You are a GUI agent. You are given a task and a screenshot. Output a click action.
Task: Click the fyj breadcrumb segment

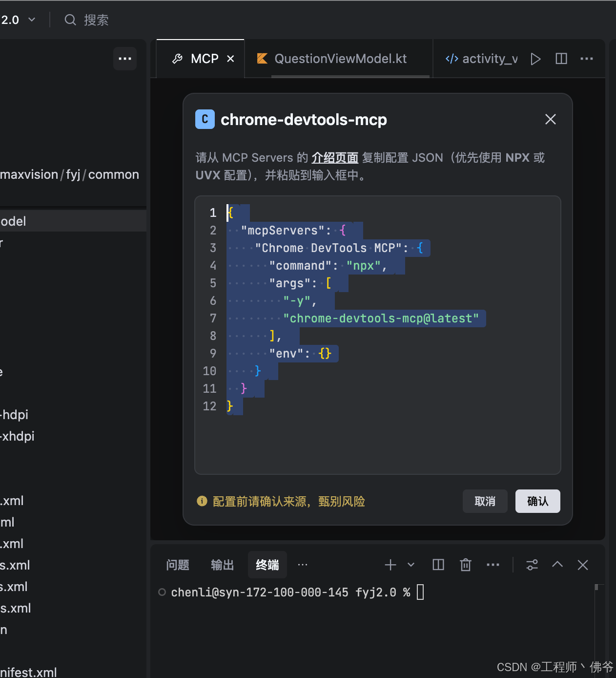click(73, 174)
